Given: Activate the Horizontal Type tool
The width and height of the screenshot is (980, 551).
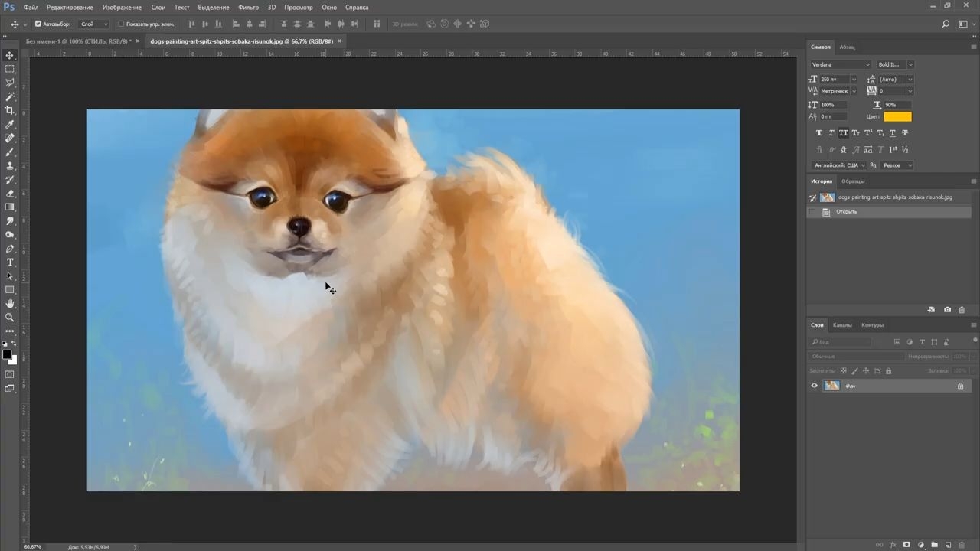Looking at the screenshot, I should click(x=10, y=262).
